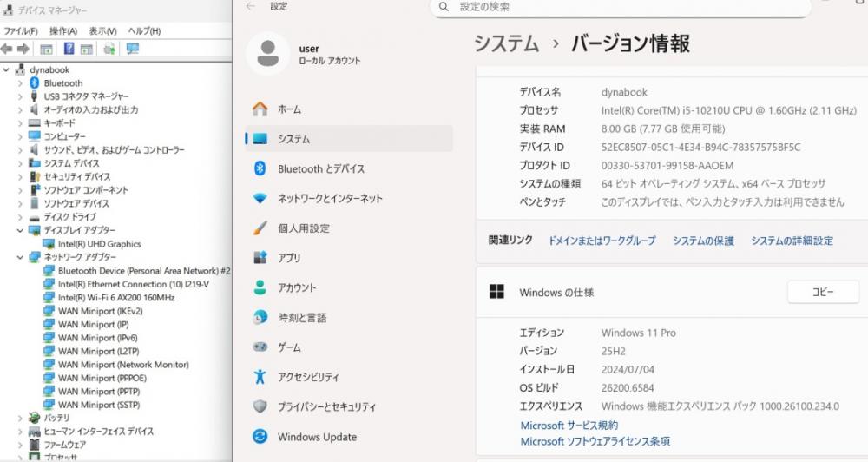Open the ヘルプ(H) menu
Viewport: 868px width, 462px height.
click(x=144, y=31)
